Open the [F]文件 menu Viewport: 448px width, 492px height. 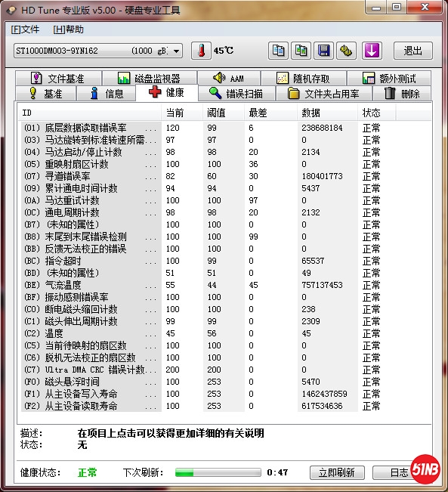pos(25,29)
